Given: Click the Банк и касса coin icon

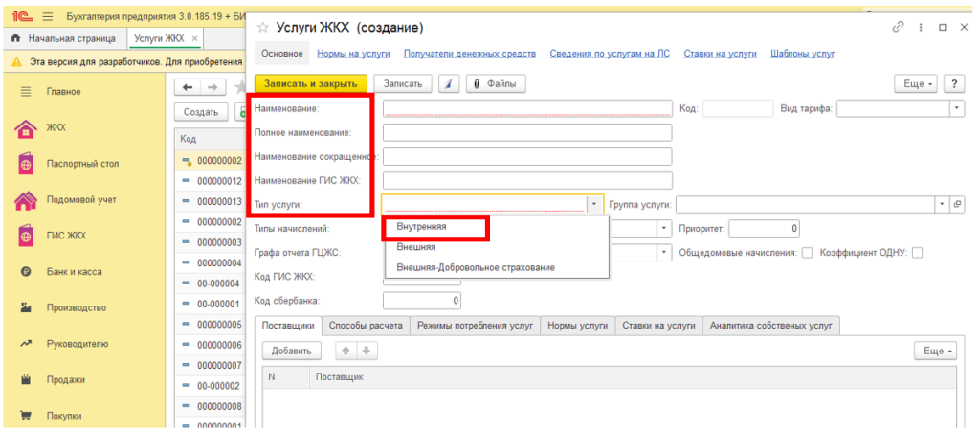Looking at the screenshot, I should 27,272.
